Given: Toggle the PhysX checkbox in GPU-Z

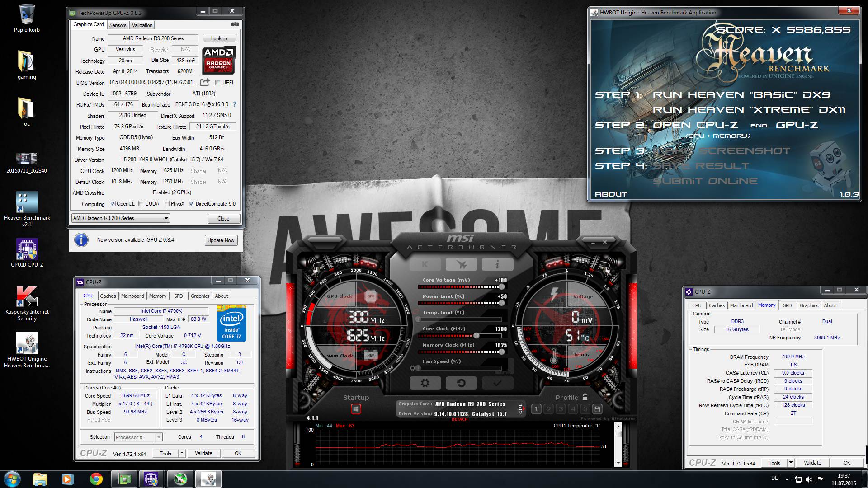Looking at the screenshot, I should pos(166,204).
